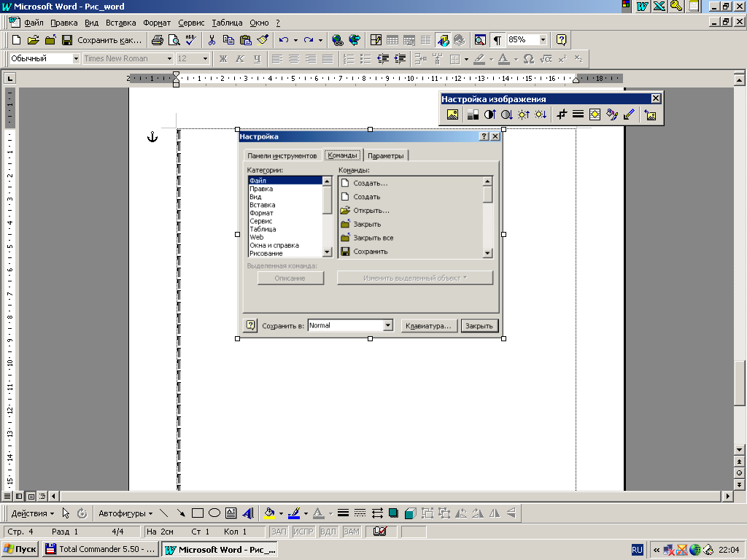Screen dimensions: 747x560
Task: Open the font size 12 dropdown
Action: tap(205, 58)
